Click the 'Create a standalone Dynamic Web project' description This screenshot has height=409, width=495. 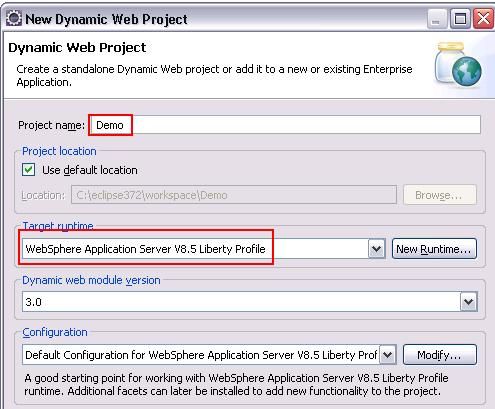click(x=214, y=75)
